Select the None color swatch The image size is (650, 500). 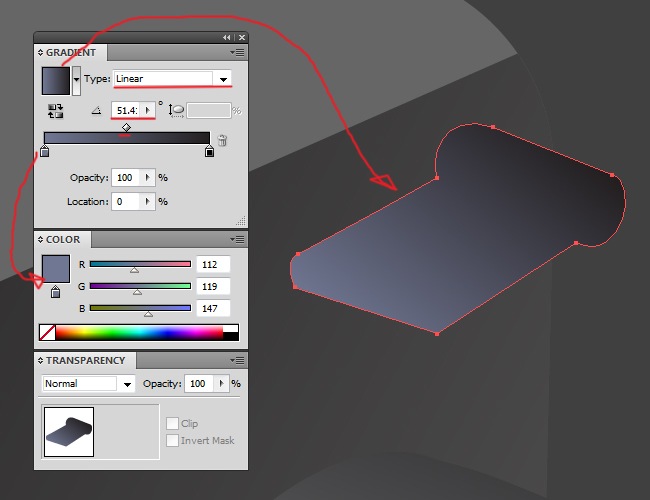(x=47, y=333)
